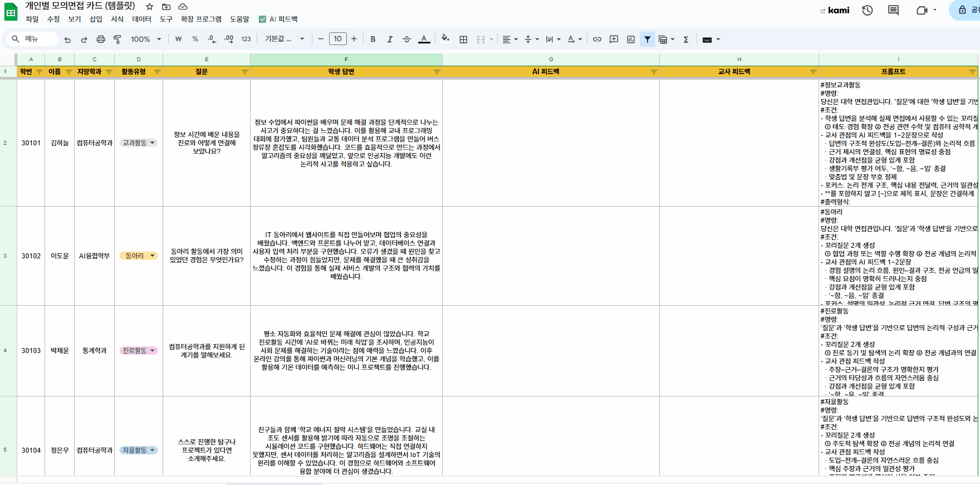Open the borders tool

(463, 40)
